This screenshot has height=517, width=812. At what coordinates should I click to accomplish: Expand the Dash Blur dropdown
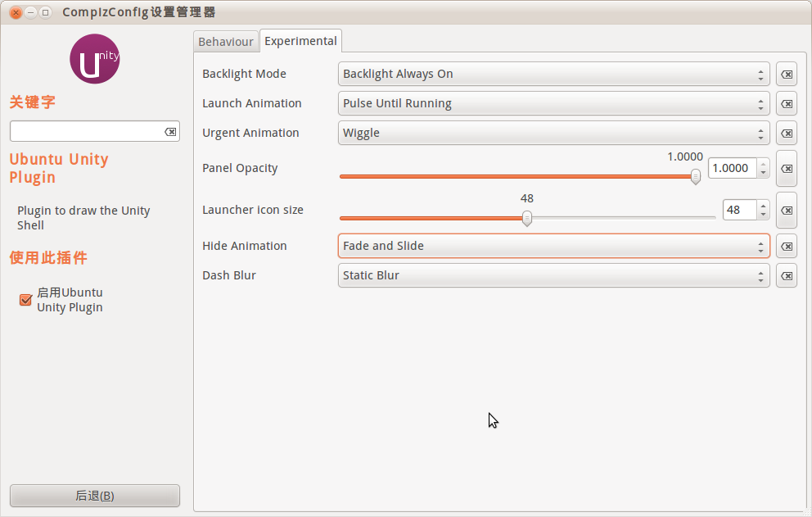coord(553,276)
